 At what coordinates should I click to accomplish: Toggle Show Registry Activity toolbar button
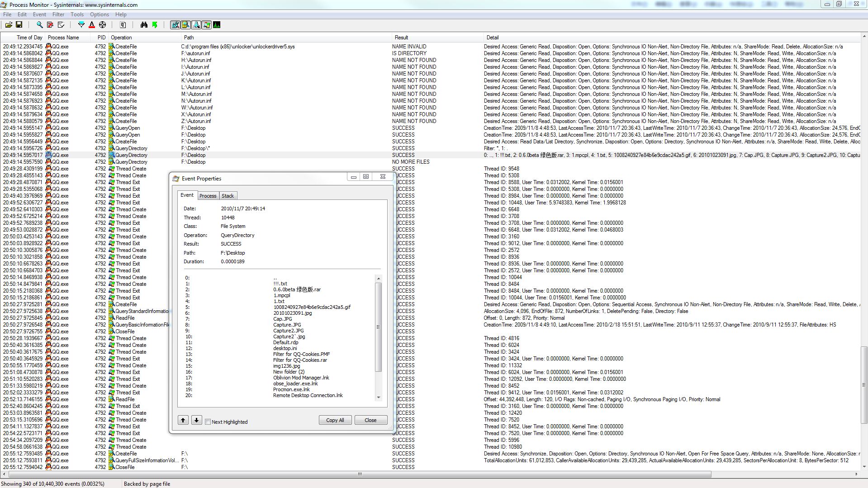pos(175,25)
